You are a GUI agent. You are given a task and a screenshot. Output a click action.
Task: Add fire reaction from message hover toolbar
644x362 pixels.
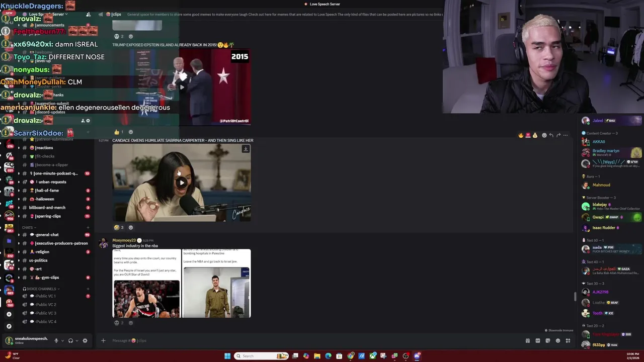[521, 135]
